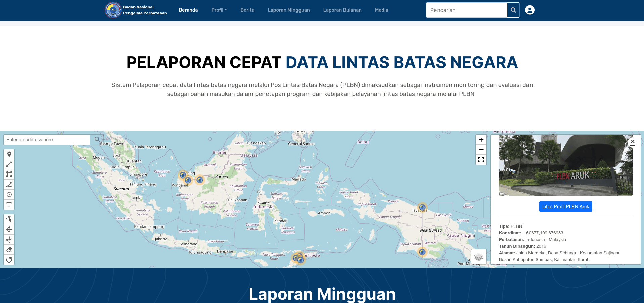644x303 pixels.
Task: Activate the move layers tool
Action: pos(9,230)
